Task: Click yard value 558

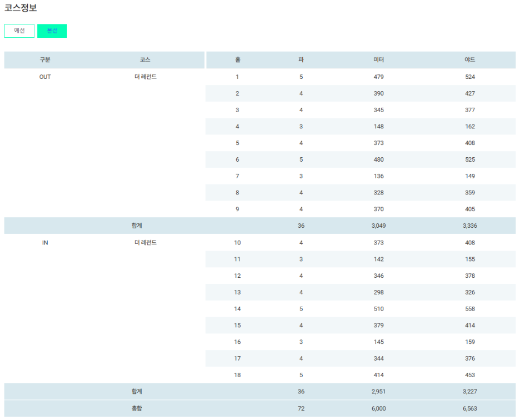Action: pos(470,309)
